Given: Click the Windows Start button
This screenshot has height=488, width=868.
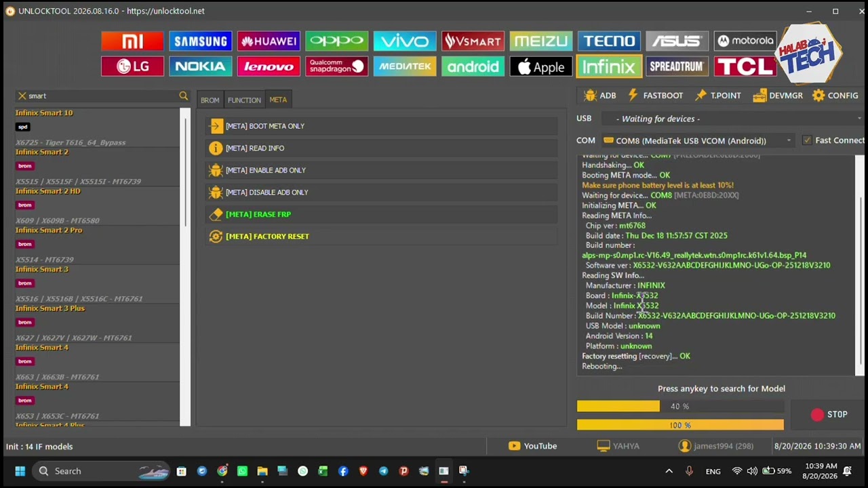Looking at the screenshot, I should (20, 471).
